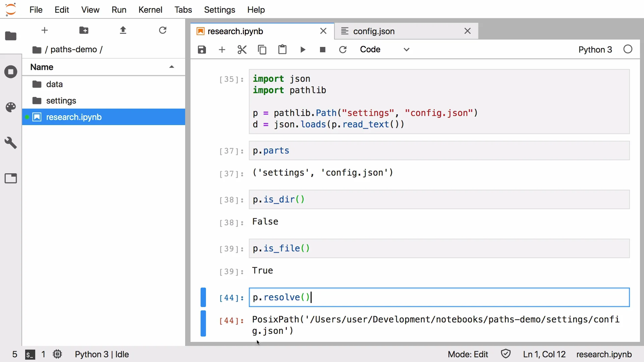Upload files with the upload arrow icon
Viewport: 644px width, 362px height.
[123, 31]
